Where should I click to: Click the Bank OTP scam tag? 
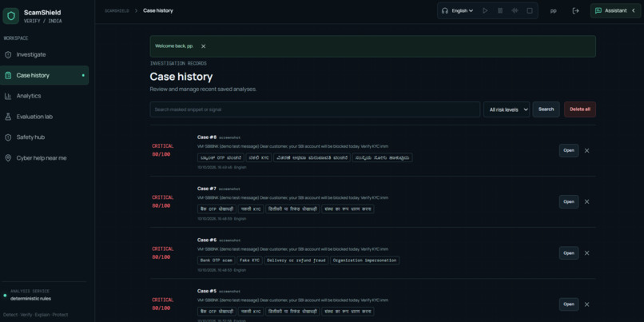pyautogui.click(x=216, y=260)
